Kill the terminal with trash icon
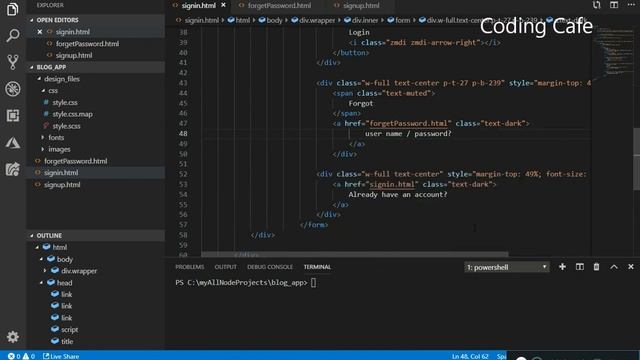Viewport: 640px width, 360px height. tap(596, 267)
